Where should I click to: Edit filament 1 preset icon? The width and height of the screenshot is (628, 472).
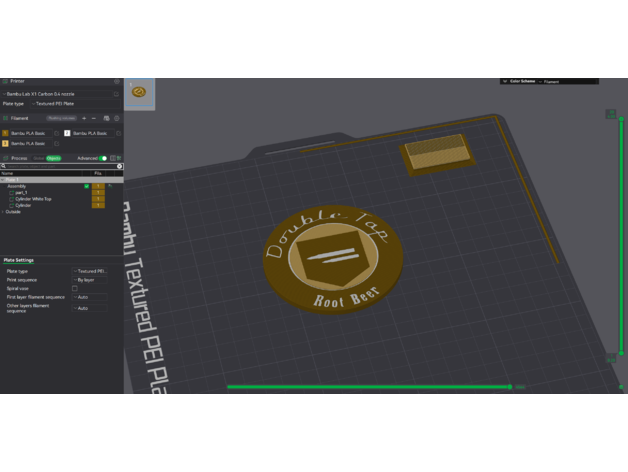57,132
